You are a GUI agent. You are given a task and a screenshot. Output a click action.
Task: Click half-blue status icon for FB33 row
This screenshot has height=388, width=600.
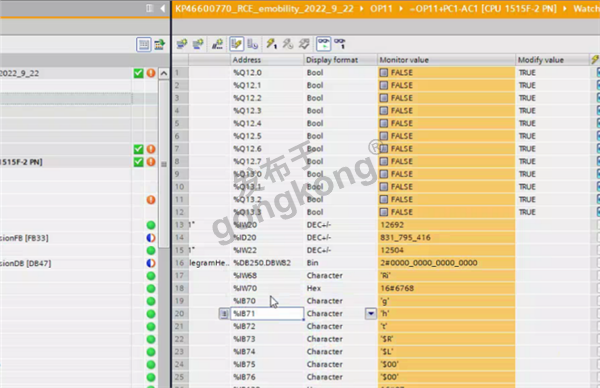pos(151,238)
